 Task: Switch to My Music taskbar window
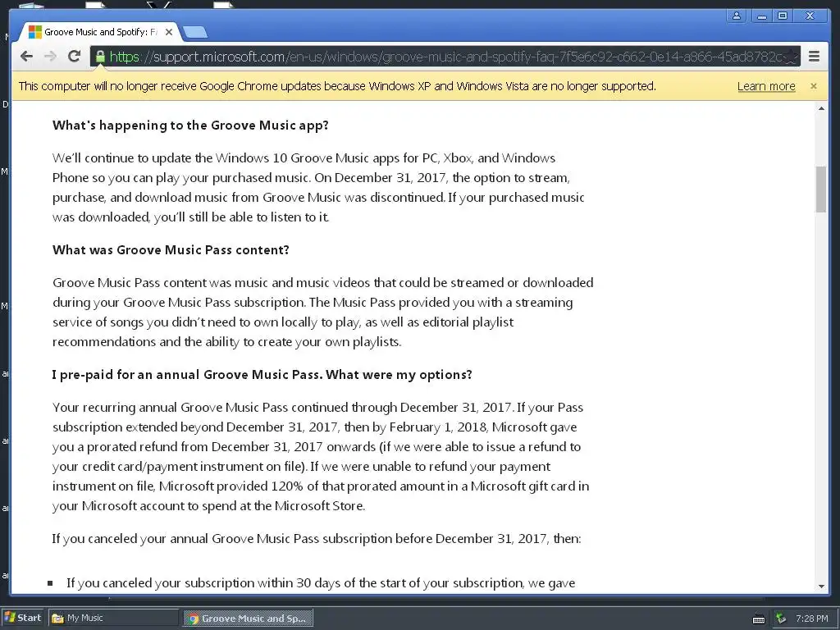[x=113, y=618]
